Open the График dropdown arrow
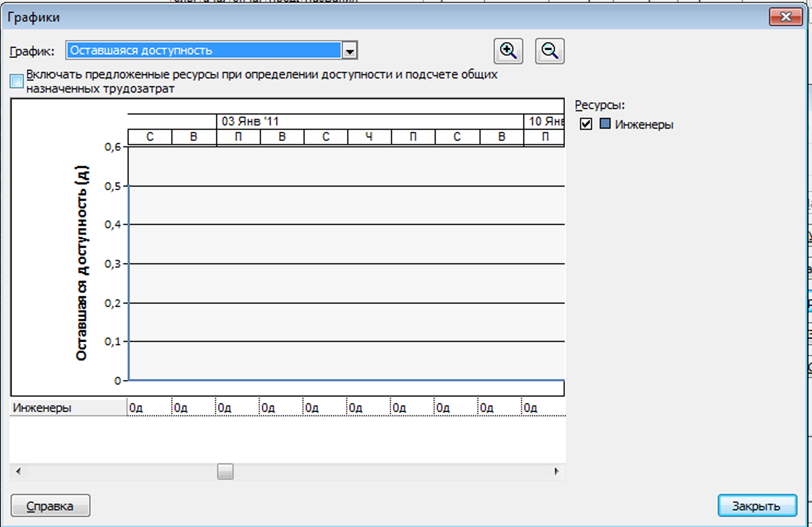 (x=350, y=51)
